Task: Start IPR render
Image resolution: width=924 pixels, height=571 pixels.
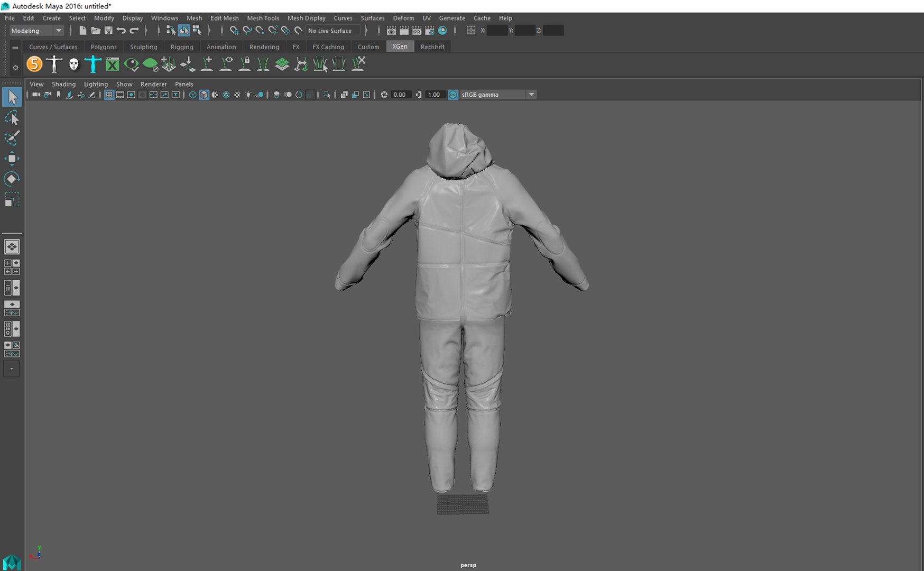Action: coord(417,31)
